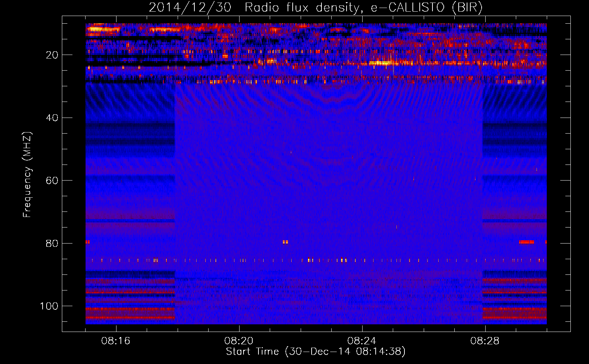Screen dimensions: 589x364
Task: Click the 08:20 time tick label
Action: pyautogui.click(x=239, y=341)
